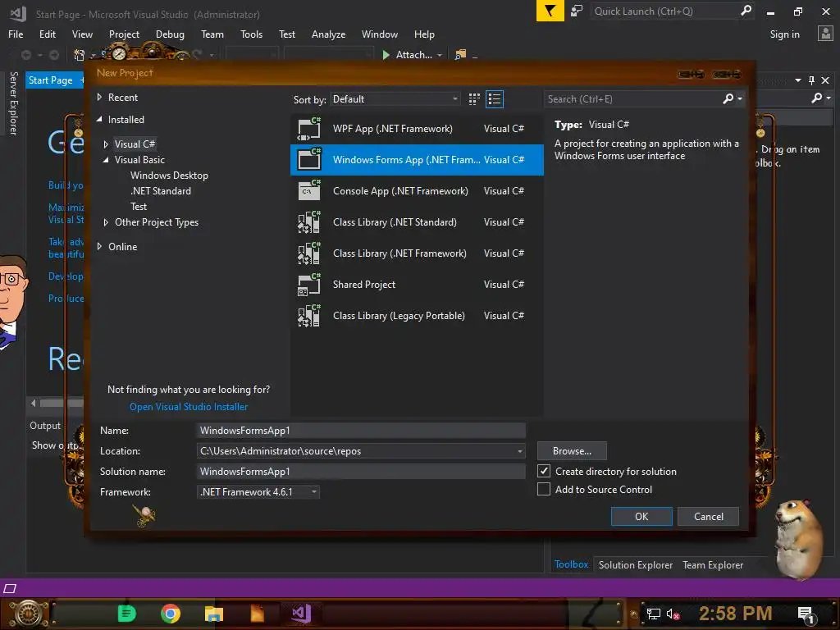Click the notifications flag icon
Screen dimensions: 840x630
pyautogui.click(x=550, y=11)
